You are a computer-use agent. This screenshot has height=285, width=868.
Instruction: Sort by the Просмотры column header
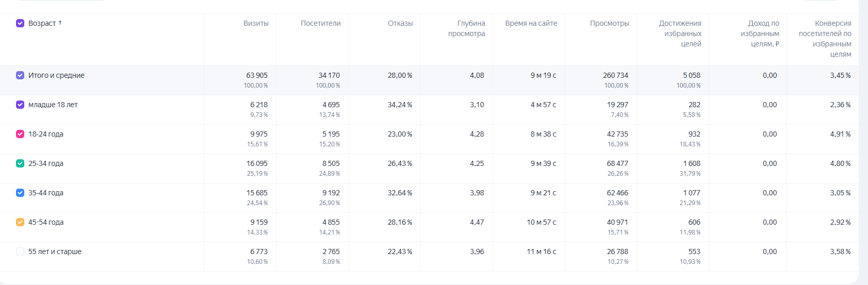pyautogui.click(x=609, y=23)
